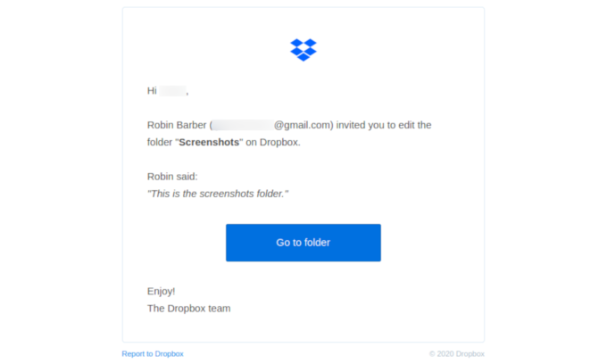The width and height of the screenshot is (607, 364).
Task: Click the @gmail.com email domain text
Action: [x=302, y=125]
